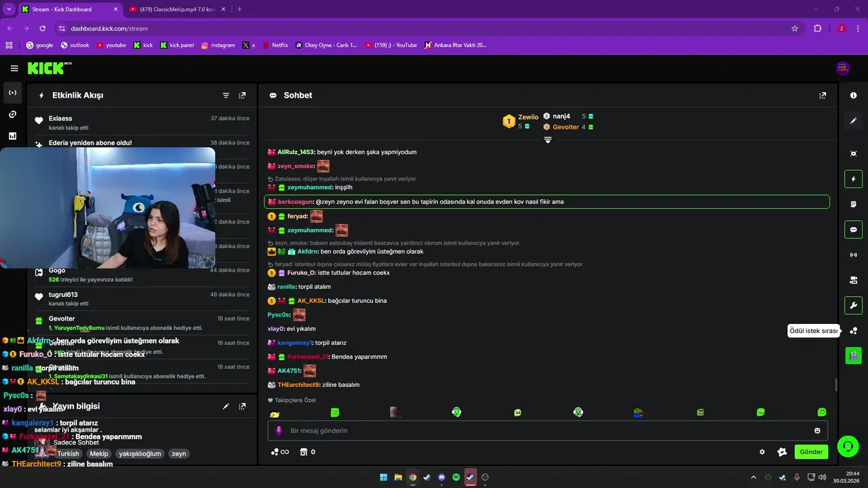Click tugrul613 follow event in activity feed
This screenshot has width=868, height=488.
(x=142, y=299)
